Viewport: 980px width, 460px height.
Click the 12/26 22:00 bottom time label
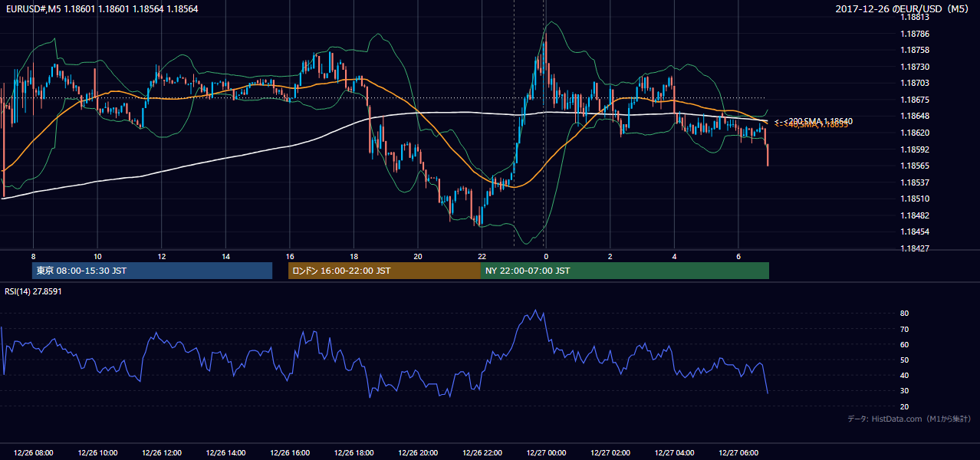click(x=482, y=453)
